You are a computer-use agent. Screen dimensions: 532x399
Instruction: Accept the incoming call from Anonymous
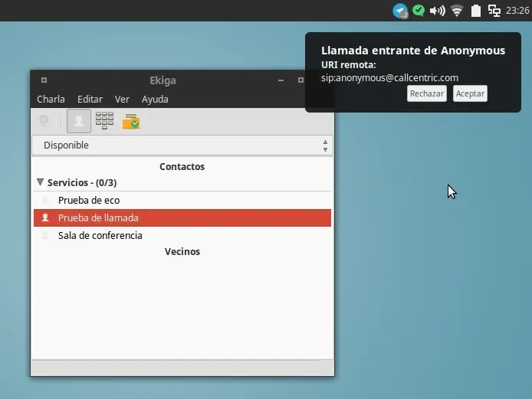[x=470, y=93]
